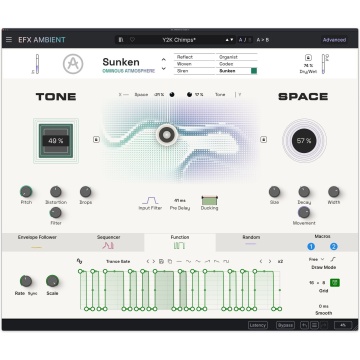
Task: Select the square wave shape icon
Action: [226, 261]
